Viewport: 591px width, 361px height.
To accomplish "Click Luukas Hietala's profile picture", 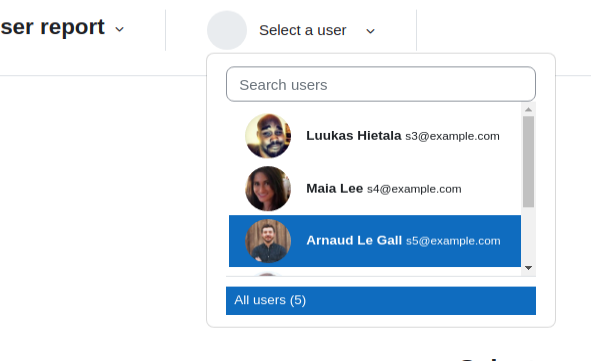I will (x=268, y=136).
